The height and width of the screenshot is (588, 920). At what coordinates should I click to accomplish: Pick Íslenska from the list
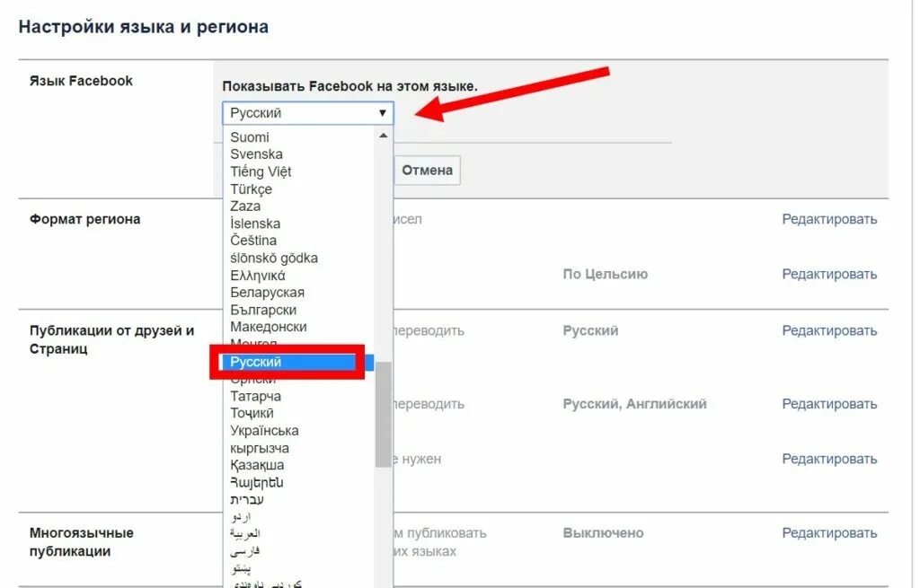[255, 224]
